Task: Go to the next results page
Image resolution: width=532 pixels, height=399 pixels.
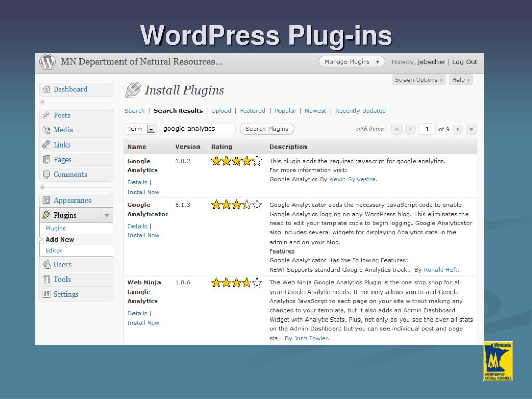Action: [x=458, y=129]
